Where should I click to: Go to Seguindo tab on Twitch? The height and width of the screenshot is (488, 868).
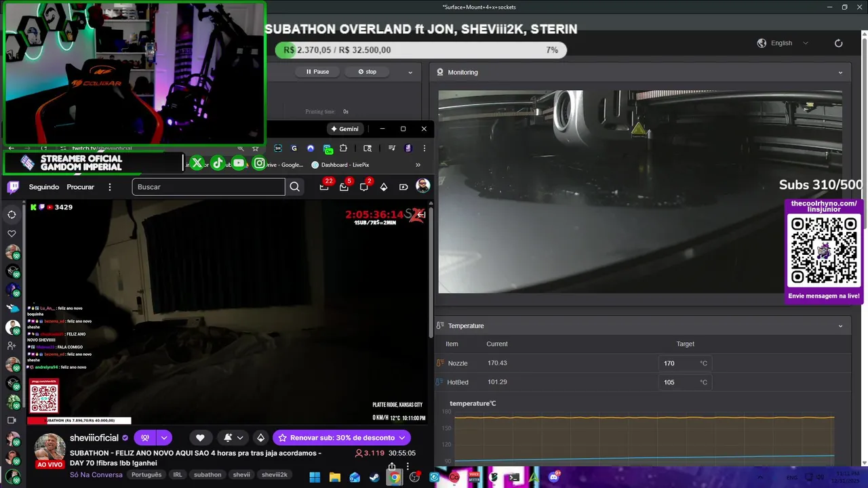(x=44, y=187)
